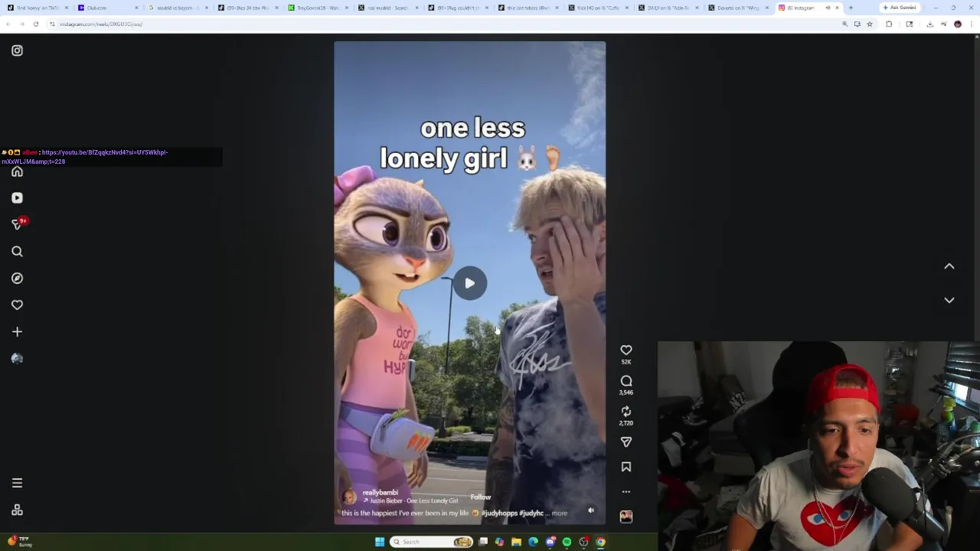Open the audio thumbnail below the reel options
Image resolution: width=980 pixels, height=551 pixels.
coord(626,517)
